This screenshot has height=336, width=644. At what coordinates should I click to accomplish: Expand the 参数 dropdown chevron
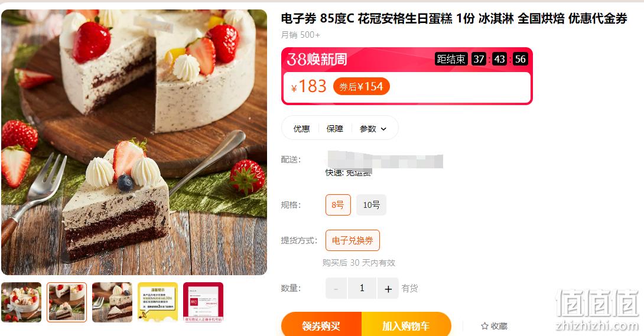click(383, 129)
